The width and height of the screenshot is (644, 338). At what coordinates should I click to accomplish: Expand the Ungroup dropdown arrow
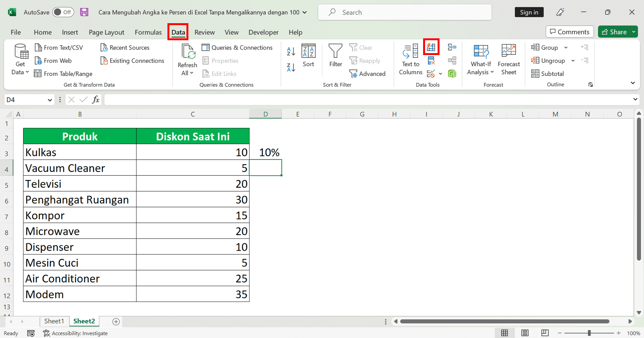(573, 61)
